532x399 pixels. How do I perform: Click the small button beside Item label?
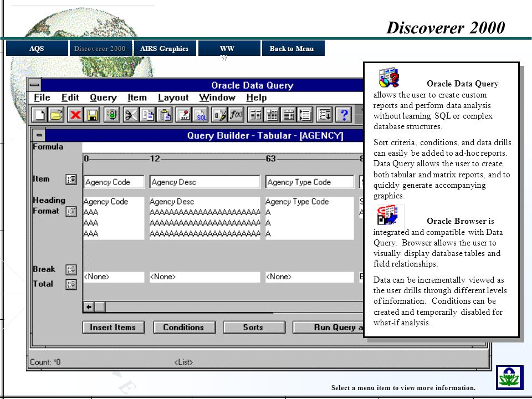pos(71,180)
